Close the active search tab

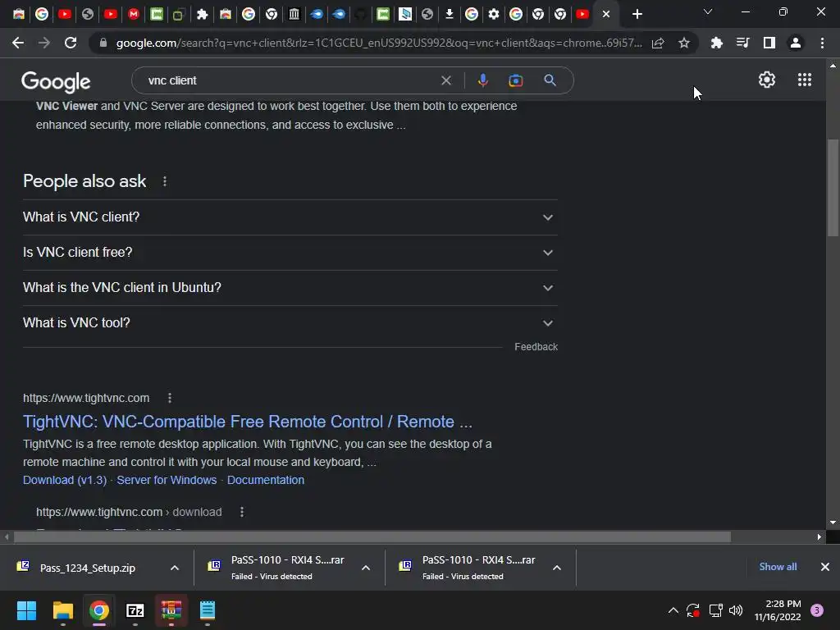click(606, 14)
